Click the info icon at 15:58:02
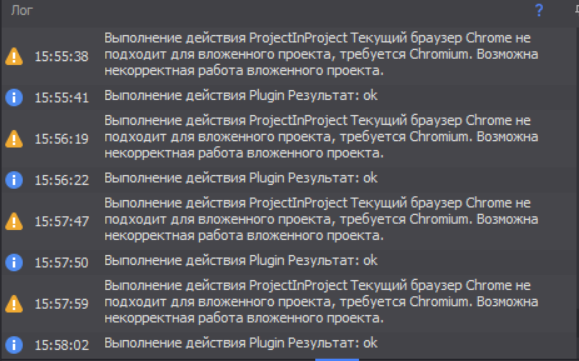Viewport: 579px width, 361px height. [14, 345]
